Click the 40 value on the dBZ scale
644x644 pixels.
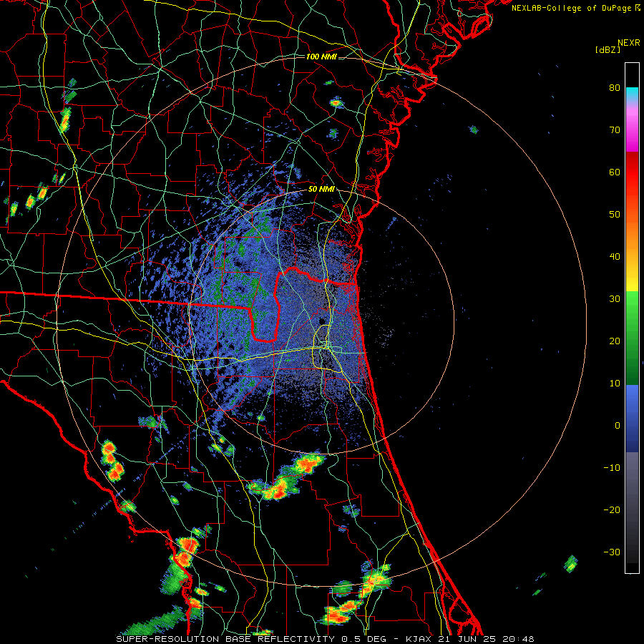click(615, 257)
